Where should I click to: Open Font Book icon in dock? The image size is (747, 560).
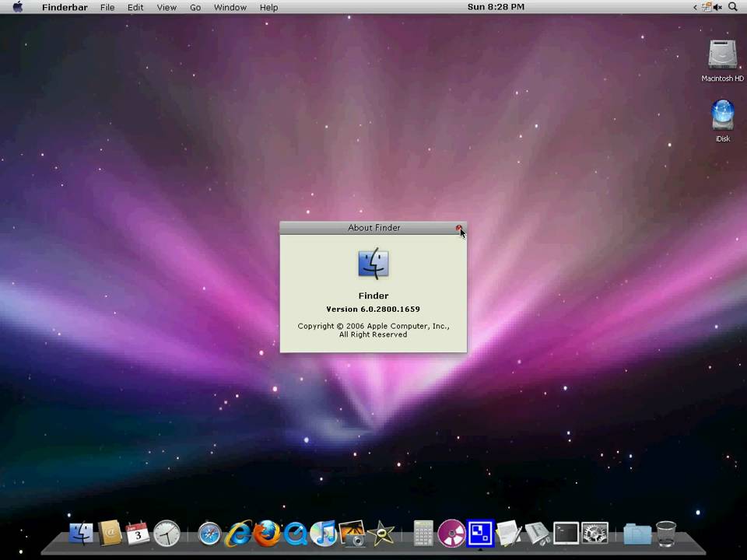pos(538,534)
